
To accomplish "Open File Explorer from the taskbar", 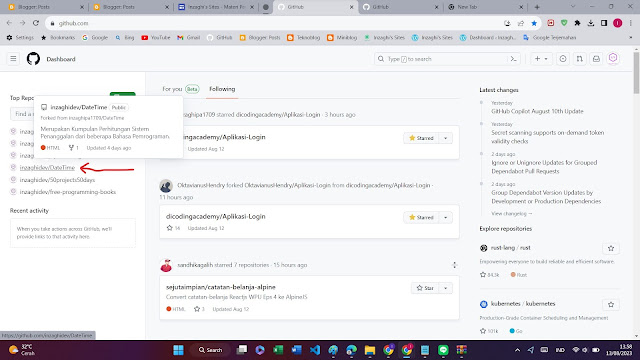I will click(x=370, y=350).
